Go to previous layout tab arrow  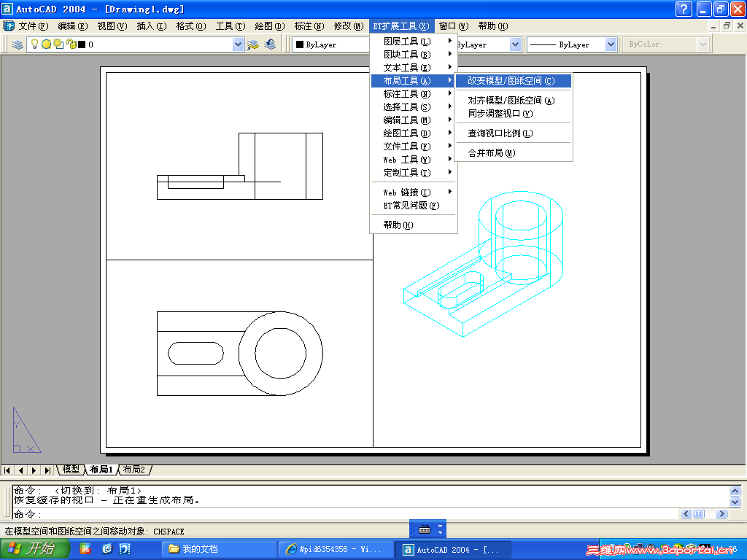pyautogui.click(x=20, y=470)
